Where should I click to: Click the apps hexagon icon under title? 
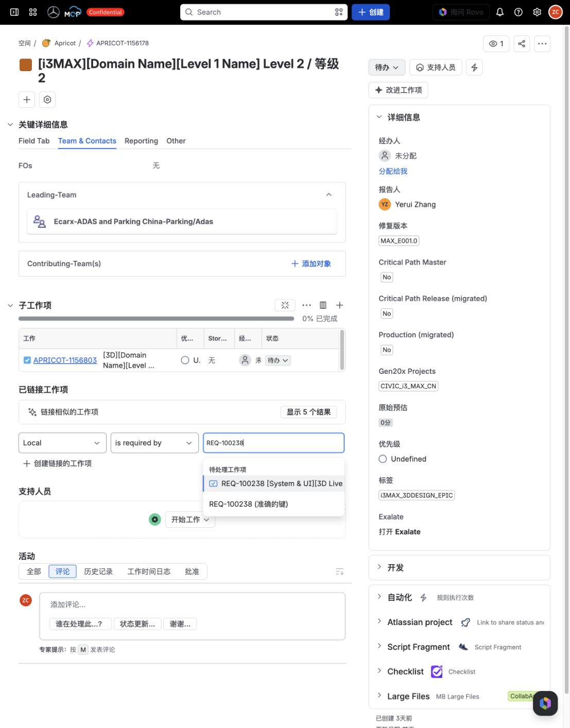pos(47,99)
